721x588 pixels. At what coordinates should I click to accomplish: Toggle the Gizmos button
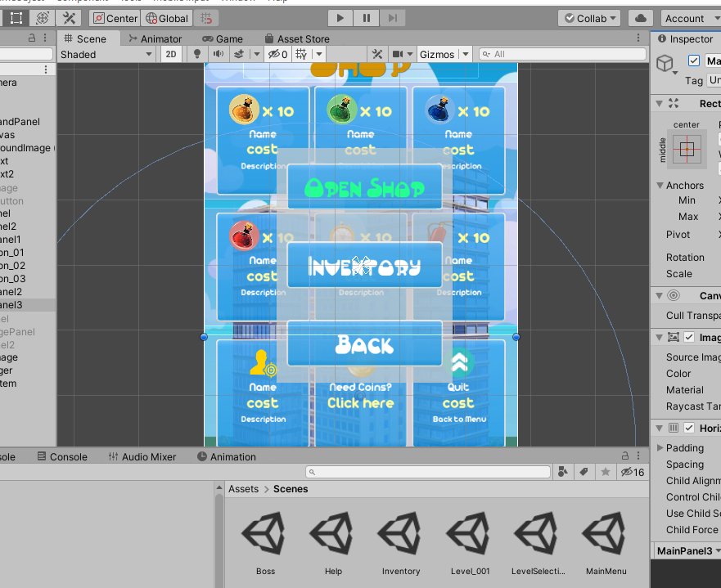point(437,54)
